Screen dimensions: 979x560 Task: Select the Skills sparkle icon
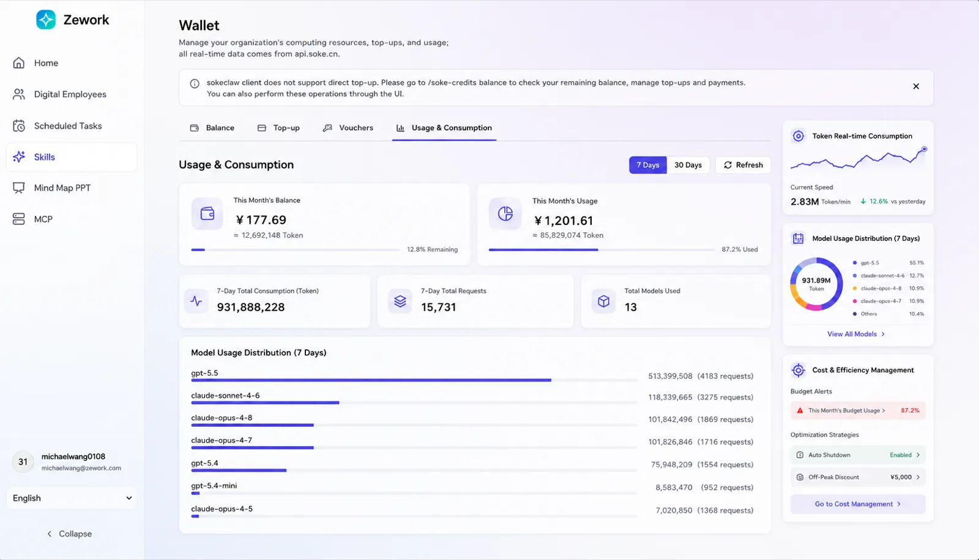[19, 157]
